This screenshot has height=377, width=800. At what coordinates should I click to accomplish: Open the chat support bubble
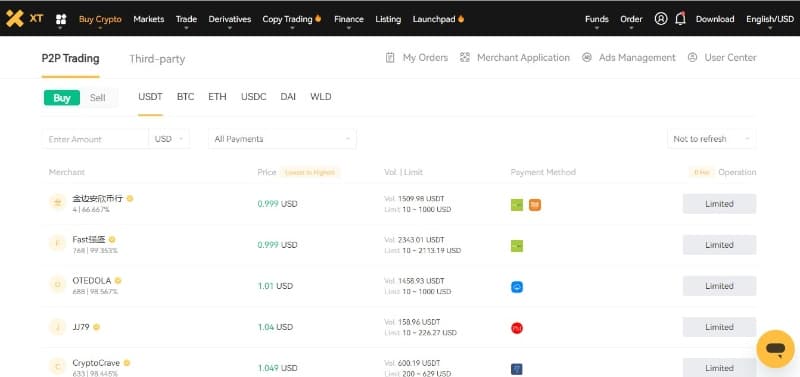(x=775, y=349)
